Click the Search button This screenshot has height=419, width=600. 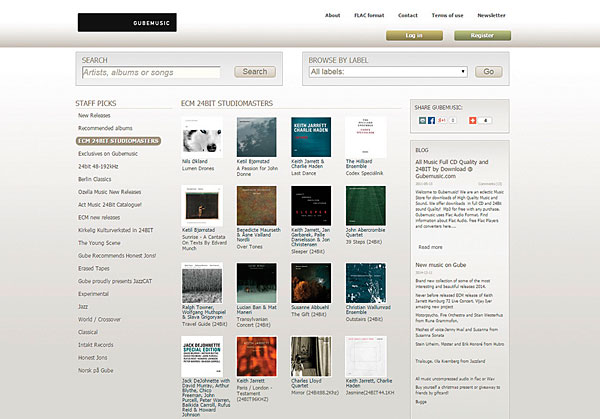click(255, 72)
